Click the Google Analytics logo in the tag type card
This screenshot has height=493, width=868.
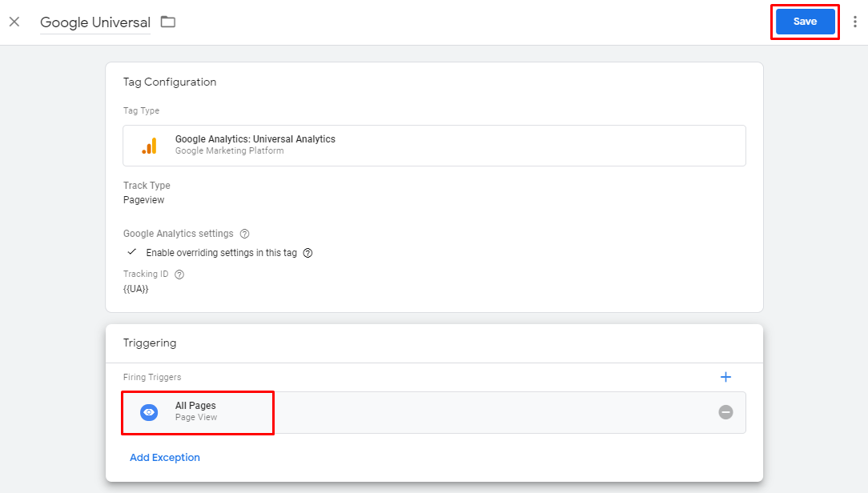148,145
